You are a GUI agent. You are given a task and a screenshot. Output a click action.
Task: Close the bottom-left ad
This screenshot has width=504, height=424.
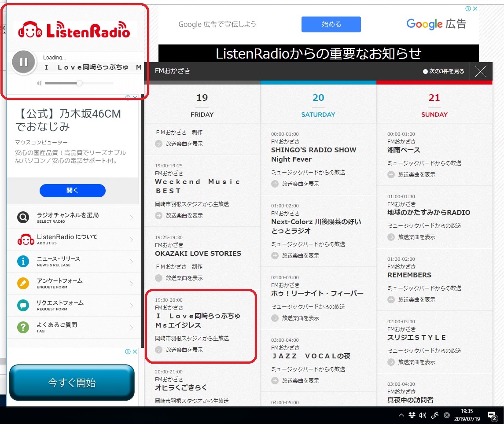135,351
